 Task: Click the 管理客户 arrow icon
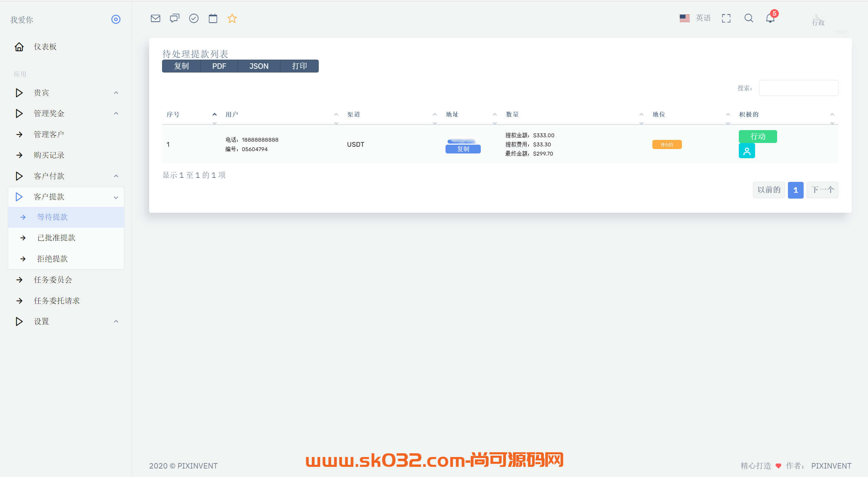(19, 134)
